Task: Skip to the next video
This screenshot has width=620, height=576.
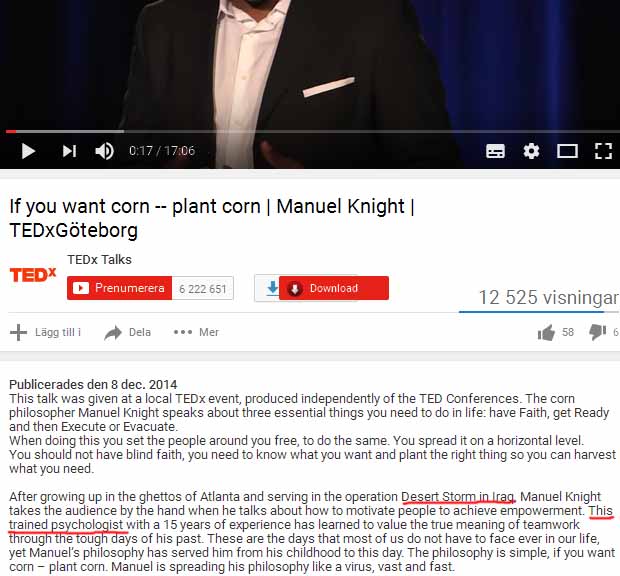Action: [x=69, y=151]
